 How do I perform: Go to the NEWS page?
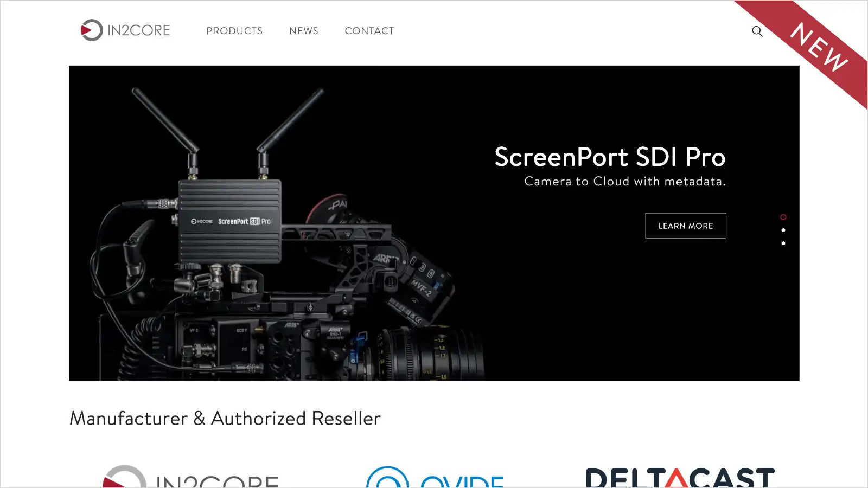click(x=304, y=31)
